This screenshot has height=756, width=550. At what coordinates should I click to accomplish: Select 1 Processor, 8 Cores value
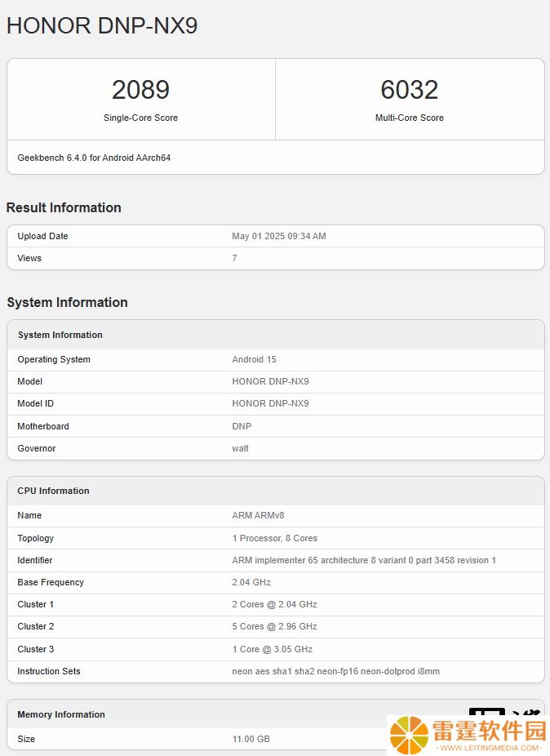point(275,538)
